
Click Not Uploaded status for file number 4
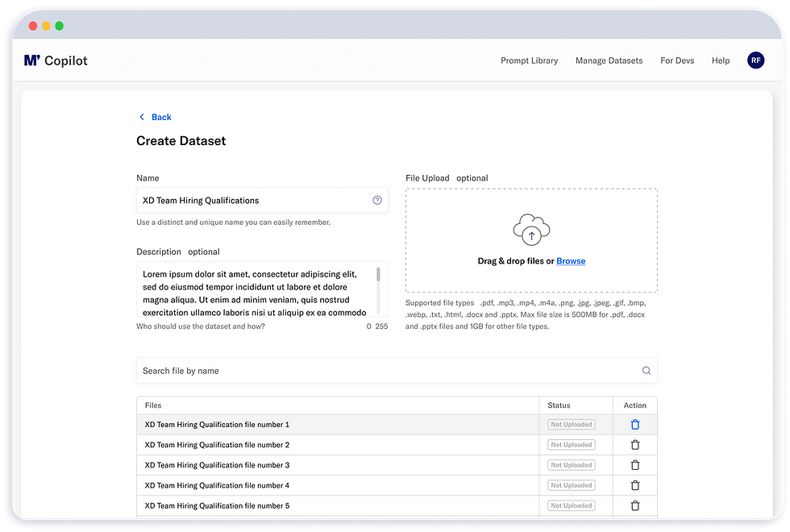coord(572,485)
